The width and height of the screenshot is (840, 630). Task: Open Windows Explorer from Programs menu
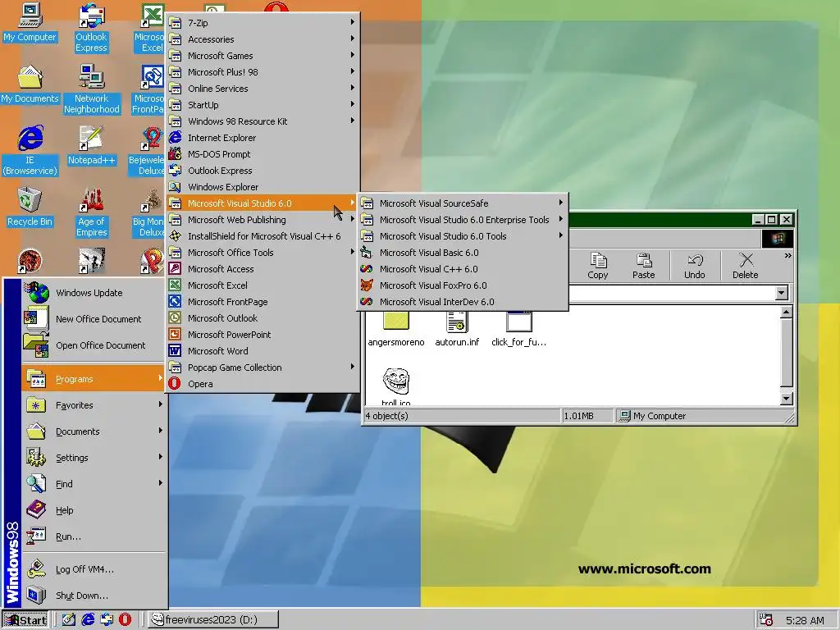pos(262,187)
